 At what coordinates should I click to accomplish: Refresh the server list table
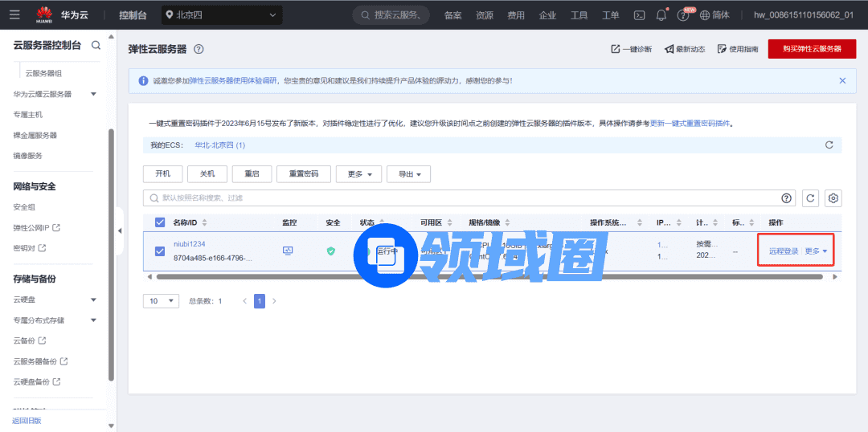[x=811, y=198]
